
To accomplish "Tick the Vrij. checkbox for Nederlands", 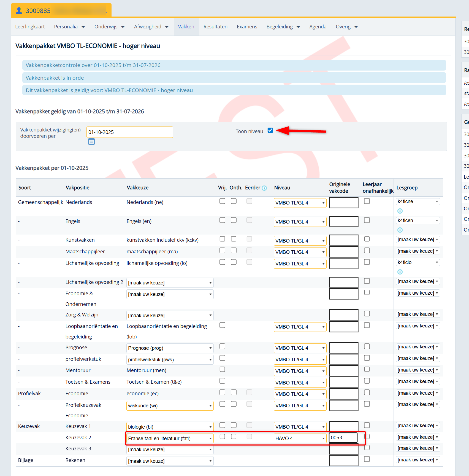I will pyautogui.click(x=222, y=201).
